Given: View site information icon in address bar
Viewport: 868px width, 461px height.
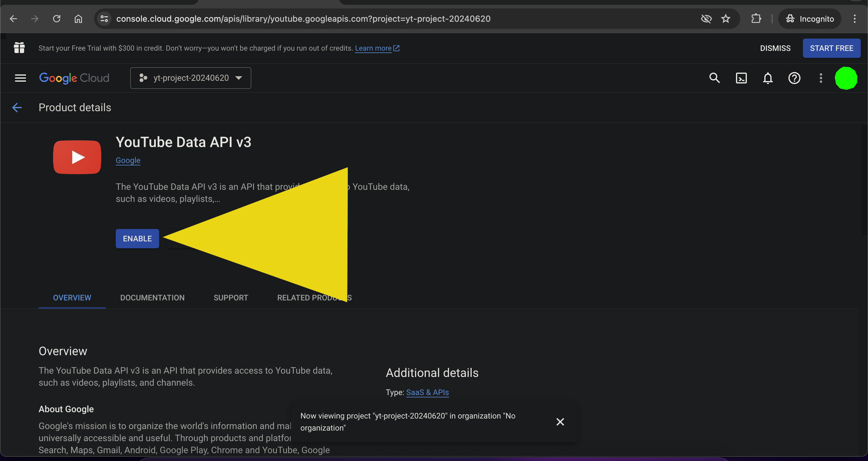Looking at the screenshot, I should pyautogui.click(x=105, y=19).
